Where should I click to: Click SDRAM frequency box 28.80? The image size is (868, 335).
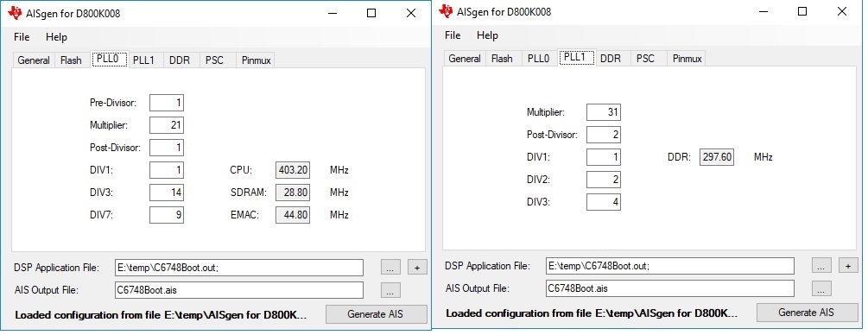point(293,193)
